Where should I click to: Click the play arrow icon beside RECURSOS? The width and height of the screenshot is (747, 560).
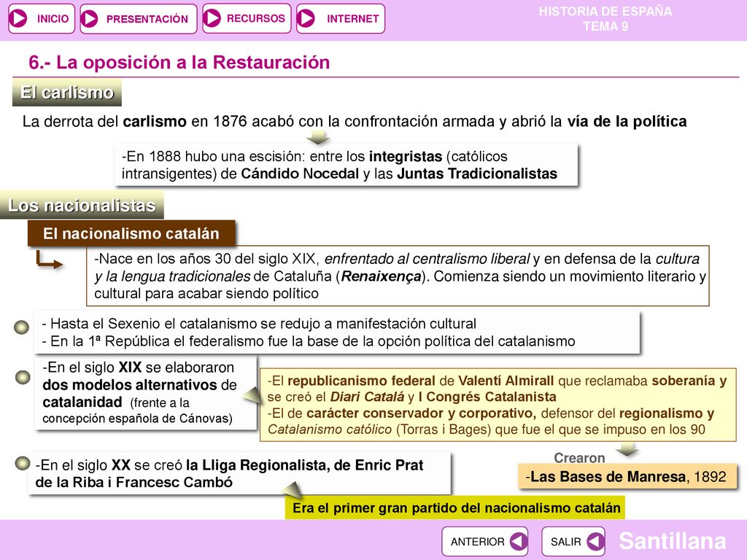(212, 18)
